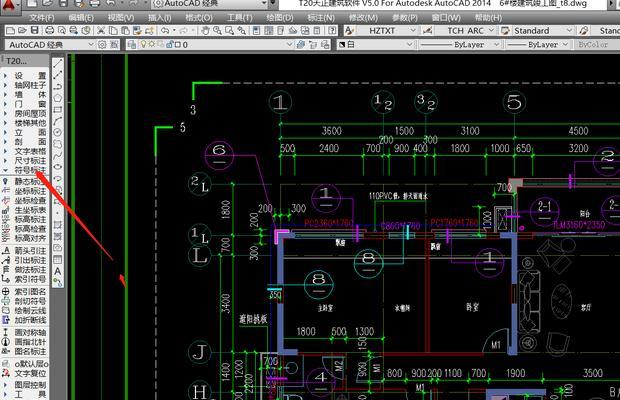The height and width of the screenshot is (400, 620).
Task: Click the text style icon beside HZTXT
Action: pyautogui.click(x=349, y=30)
